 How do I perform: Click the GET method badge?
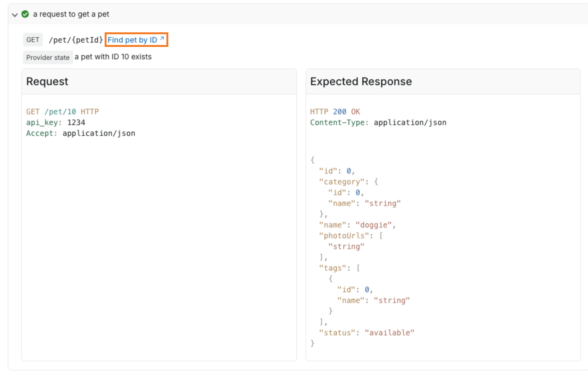click(33, 40)
